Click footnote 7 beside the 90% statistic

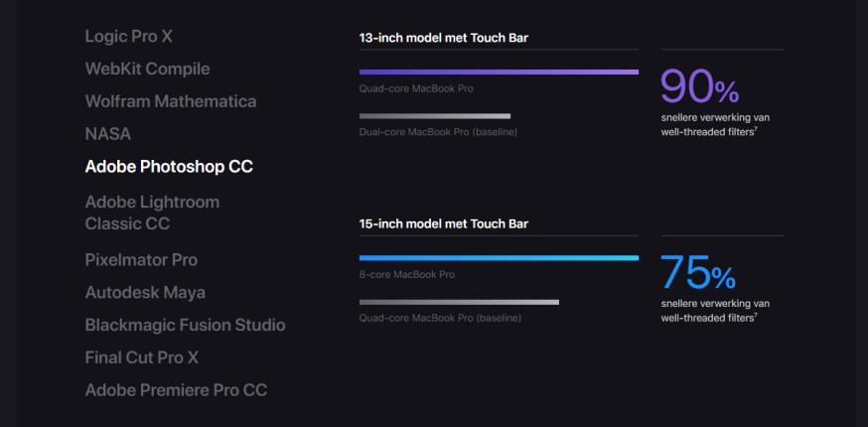point(756,129)
